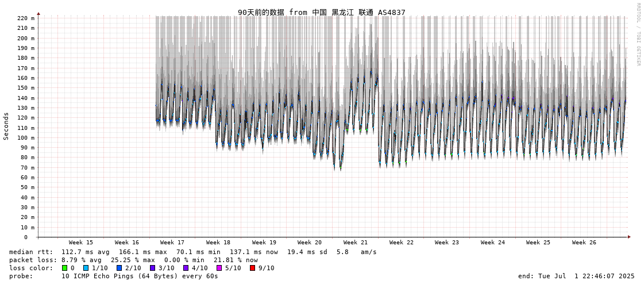Click the Week 18 axis label

click(218, 243)
